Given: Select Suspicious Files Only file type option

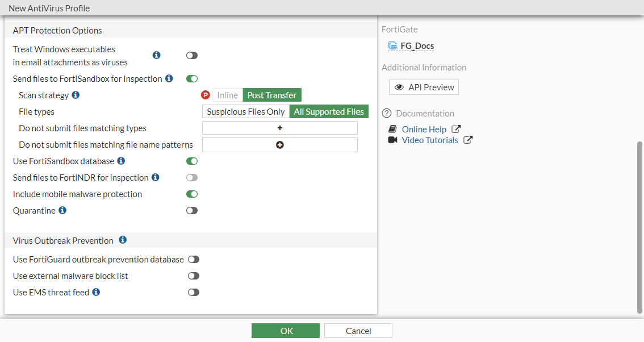Looking at the screenshot, I should 245,111.
